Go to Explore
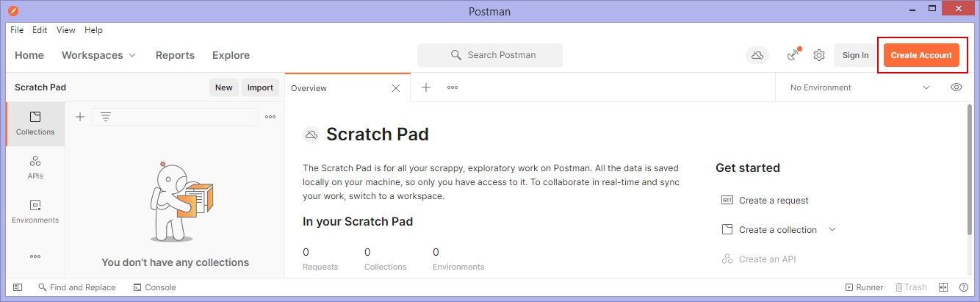 pyautogui.click(x=231, y=55)
